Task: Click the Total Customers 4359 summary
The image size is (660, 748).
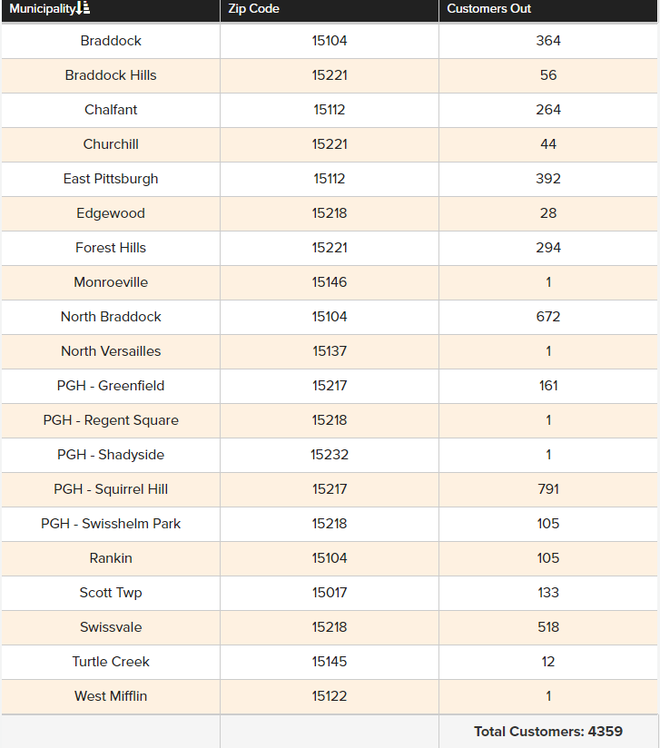Action: (548, 731)
